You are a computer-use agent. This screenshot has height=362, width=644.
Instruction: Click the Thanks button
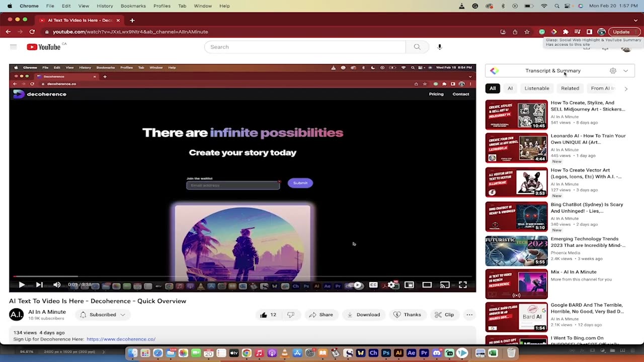tap(407, 315)
